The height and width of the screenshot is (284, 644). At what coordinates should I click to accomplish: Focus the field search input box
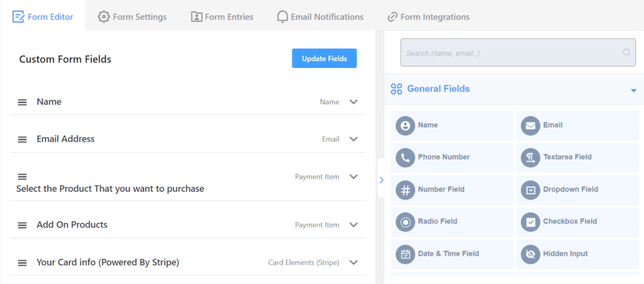518,53
